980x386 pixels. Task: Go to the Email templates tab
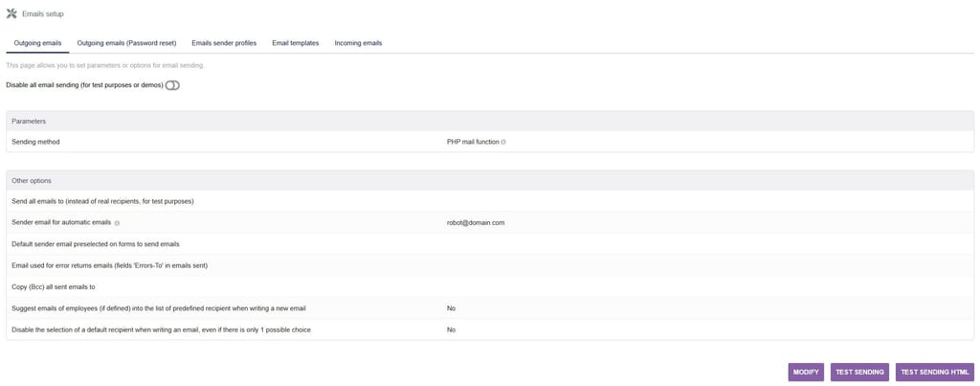pos(296,43)
